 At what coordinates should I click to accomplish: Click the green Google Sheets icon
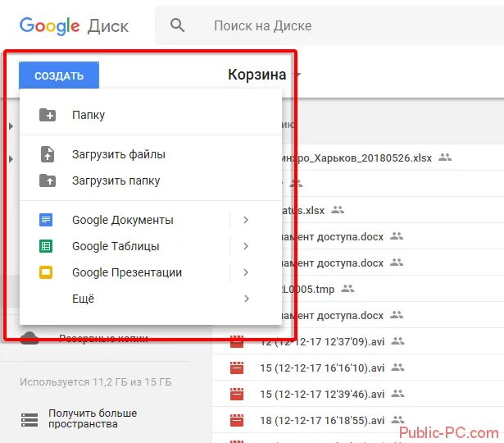tap(46, 246)
